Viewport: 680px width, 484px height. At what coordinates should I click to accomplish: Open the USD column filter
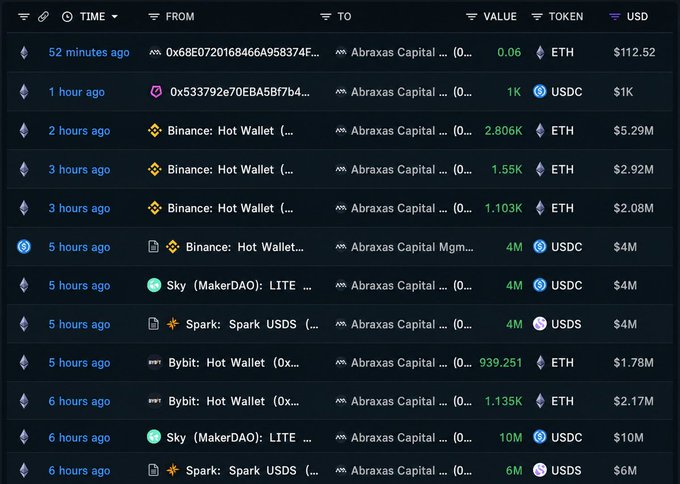click(x=615, y=17)
